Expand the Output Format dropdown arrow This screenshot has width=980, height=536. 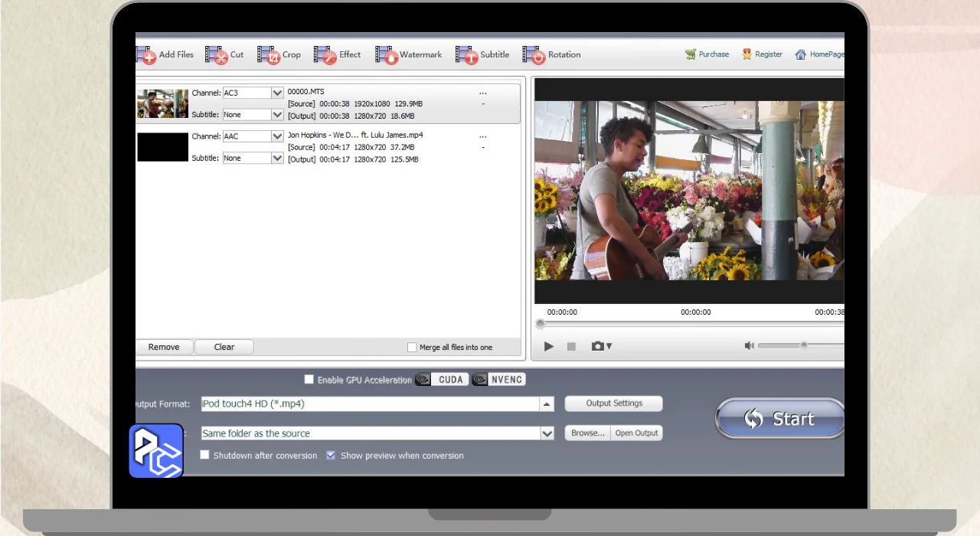coord(547,404)
